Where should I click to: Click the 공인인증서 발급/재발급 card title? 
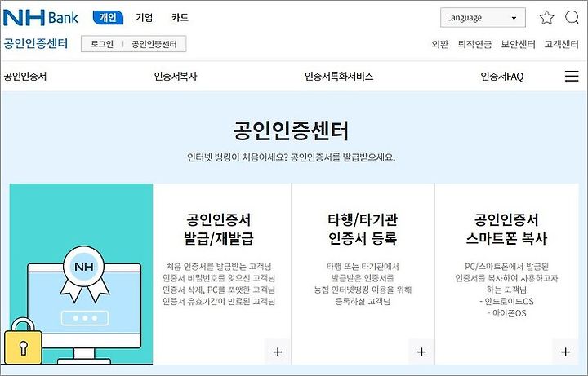click(219, 229)
